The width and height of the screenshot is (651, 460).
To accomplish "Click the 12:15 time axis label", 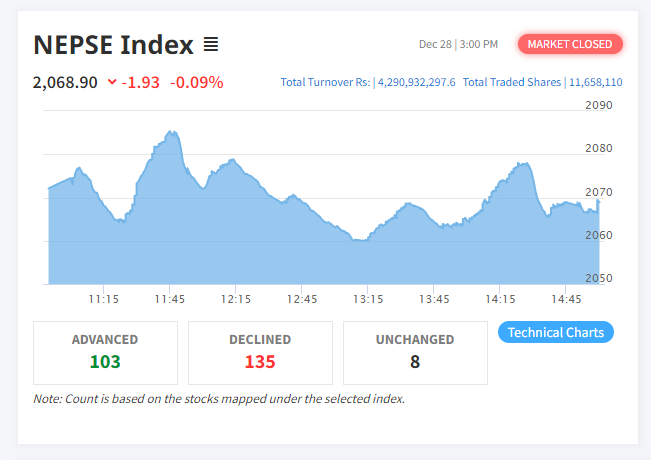I will (236, 299).
